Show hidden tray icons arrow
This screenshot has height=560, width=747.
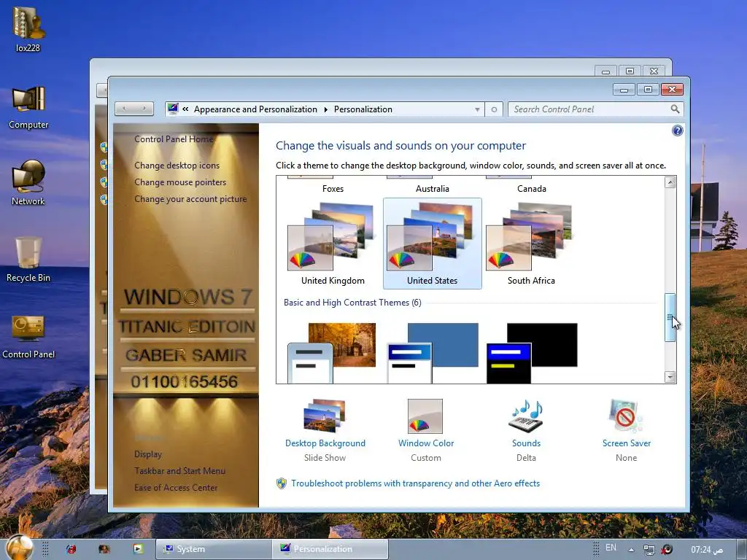[x=631, y=550]
